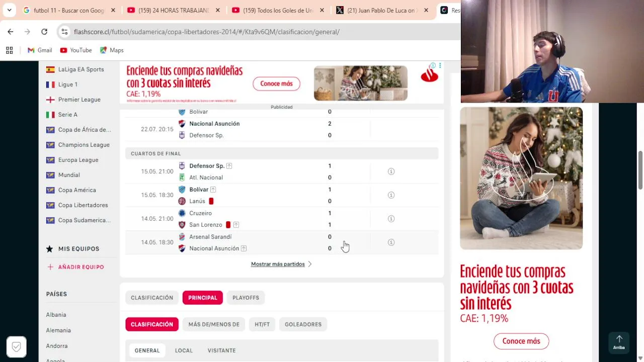Click the Arriba scroll-to-top button
Screen dimensions: 644x362
coord(619,342)
